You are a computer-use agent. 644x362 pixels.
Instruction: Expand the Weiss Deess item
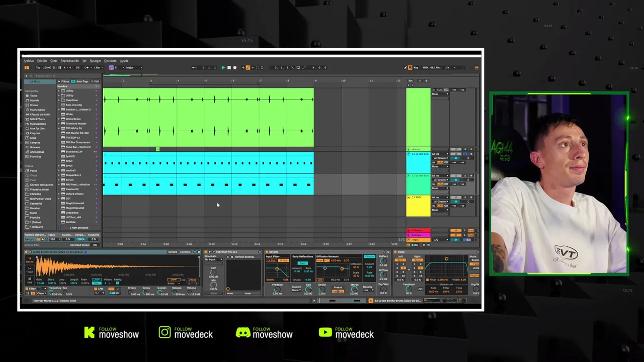pyautogui.click(x=59, y=119)
